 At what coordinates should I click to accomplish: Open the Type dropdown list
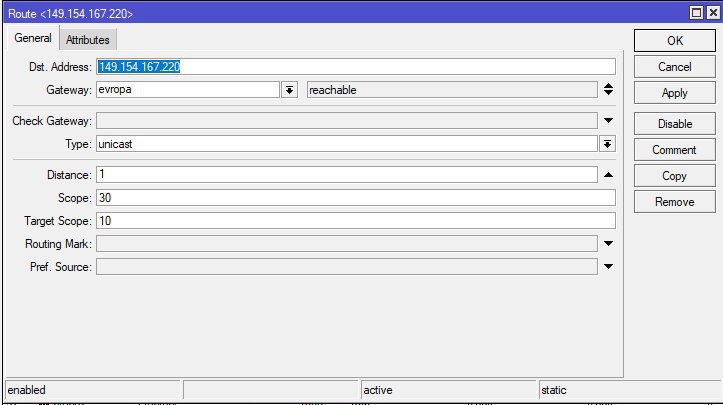(x=607, y=144)
